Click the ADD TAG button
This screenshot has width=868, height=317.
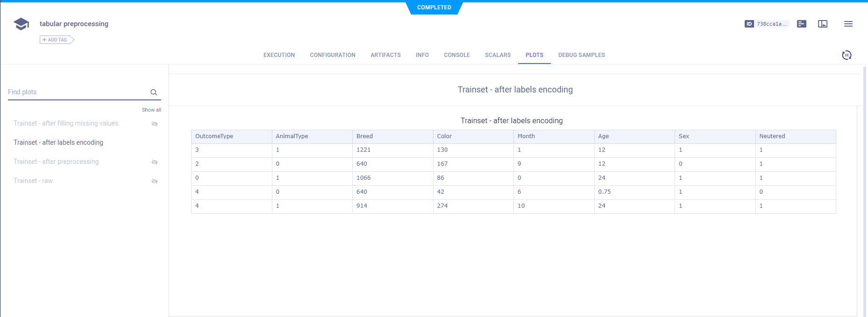pos(57,40)
